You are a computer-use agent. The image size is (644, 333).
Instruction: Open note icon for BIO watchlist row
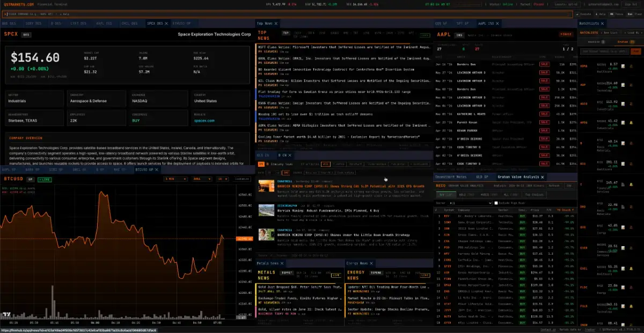coord(623,164)
